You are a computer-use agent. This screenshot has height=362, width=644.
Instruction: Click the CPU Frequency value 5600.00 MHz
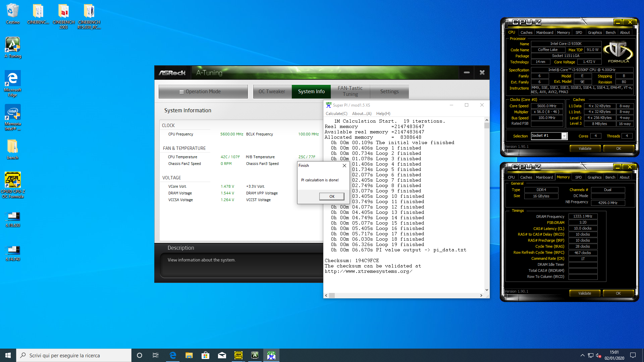231,134
